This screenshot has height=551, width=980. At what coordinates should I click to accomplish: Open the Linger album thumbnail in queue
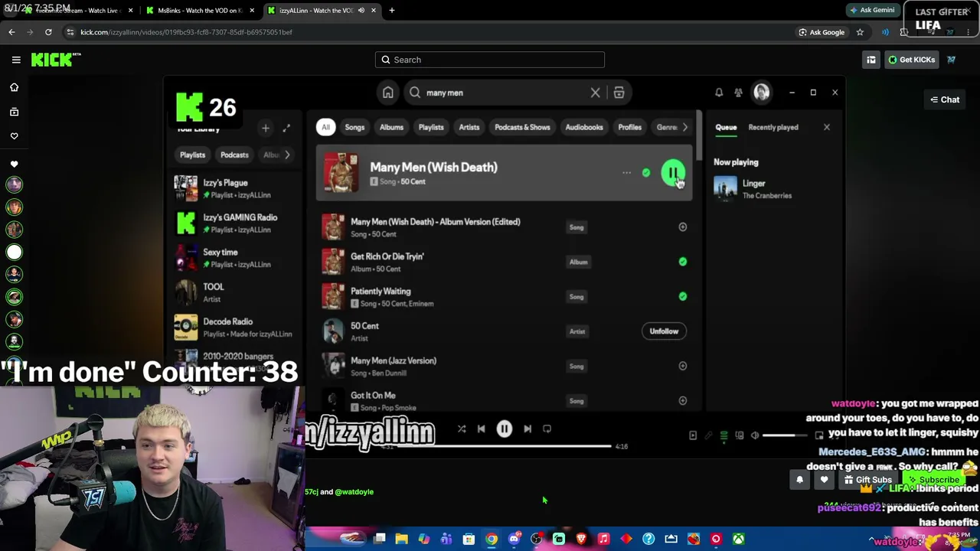pos(726,188)
